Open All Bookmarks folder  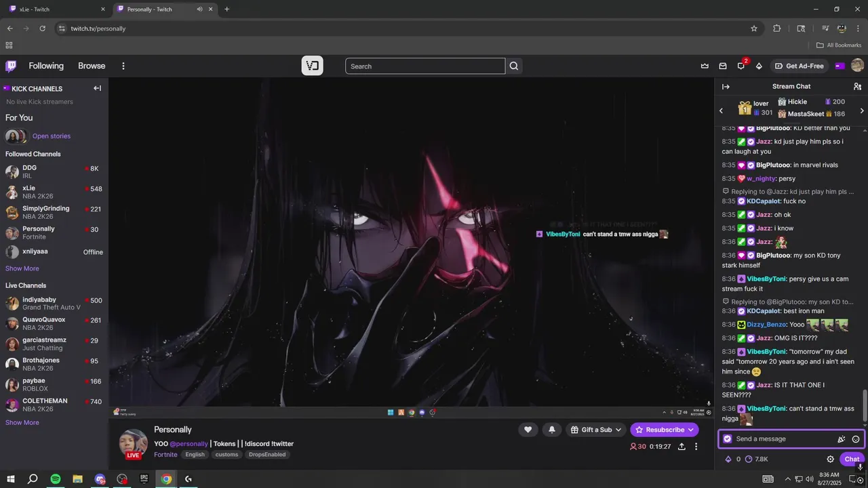[839, 45]
